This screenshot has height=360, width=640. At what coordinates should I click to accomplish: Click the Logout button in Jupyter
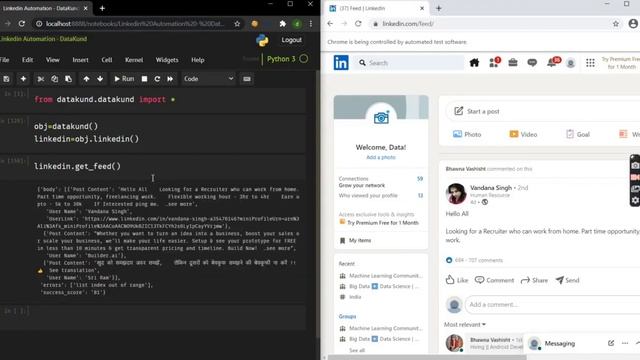[291, 40]
